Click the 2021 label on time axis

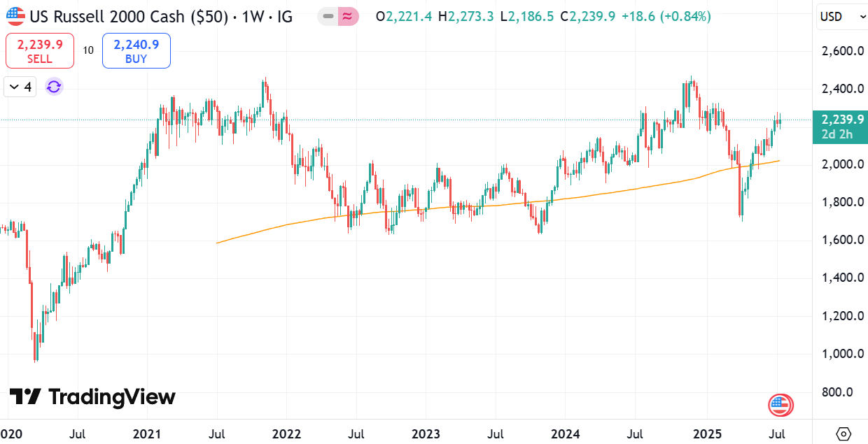(x=148, y=434)
